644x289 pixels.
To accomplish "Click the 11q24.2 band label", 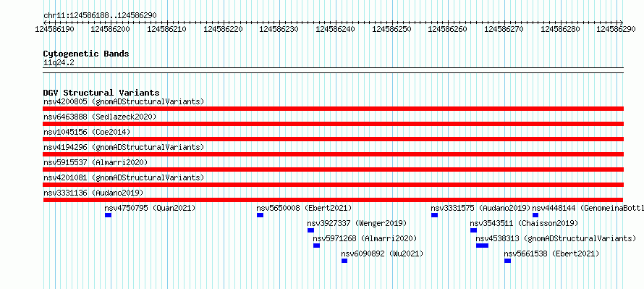I will 59,63.
